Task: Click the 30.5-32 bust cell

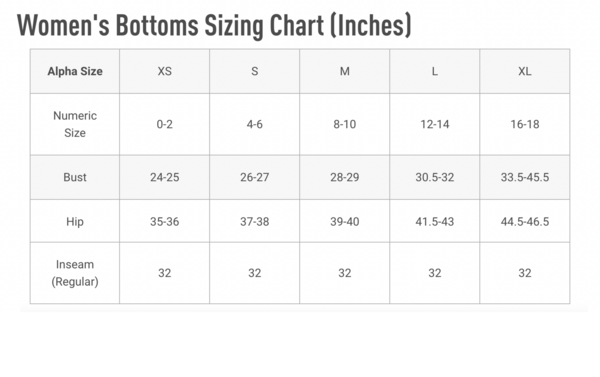Action: coord(434,178)
